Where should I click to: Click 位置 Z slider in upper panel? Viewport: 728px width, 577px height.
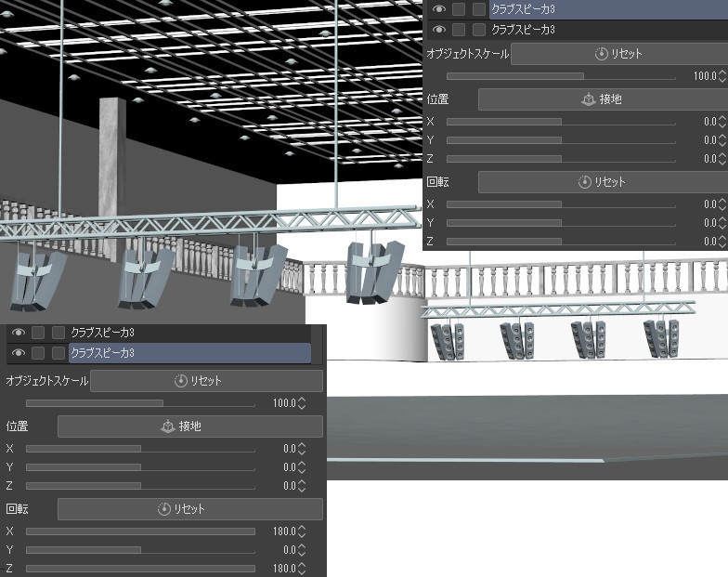pyautogui.click(x=561, y=158)
